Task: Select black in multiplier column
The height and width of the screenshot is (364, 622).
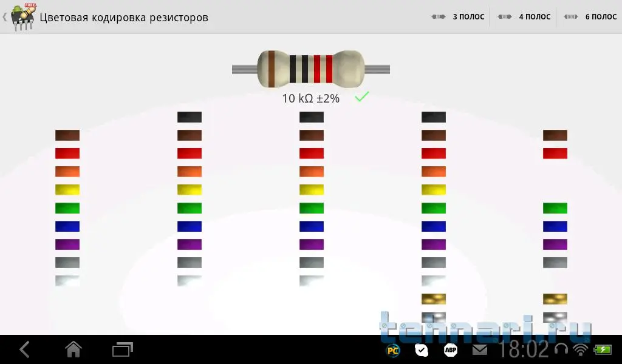Action: tap(434, 117)
